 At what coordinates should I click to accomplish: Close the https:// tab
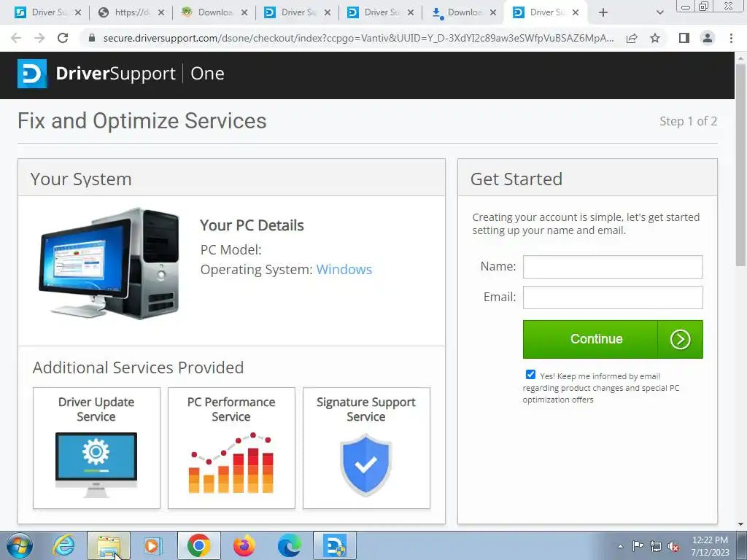[x=161, y=12]
